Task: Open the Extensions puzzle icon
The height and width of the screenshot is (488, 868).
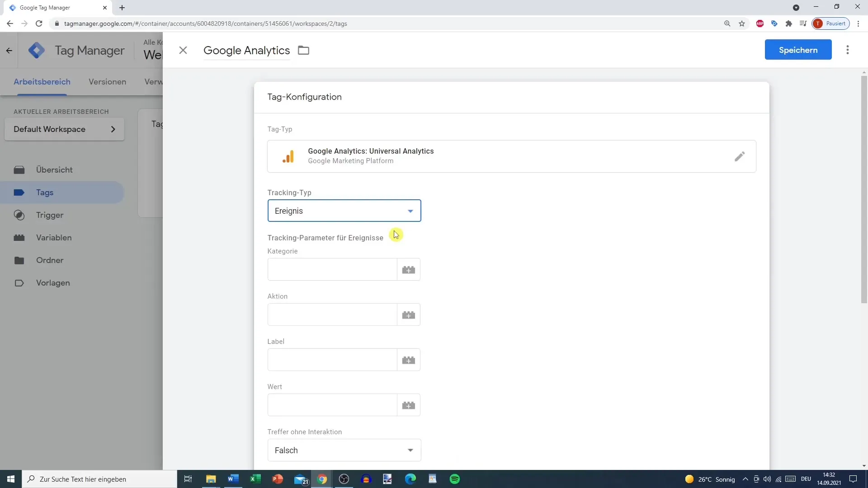Action: 789,23
